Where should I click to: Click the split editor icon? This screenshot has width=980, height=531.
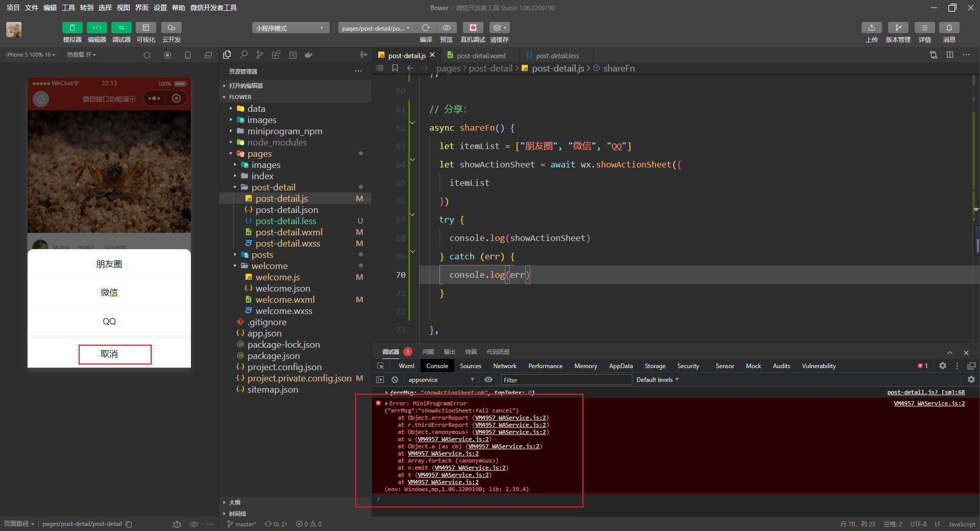[950, 55]
